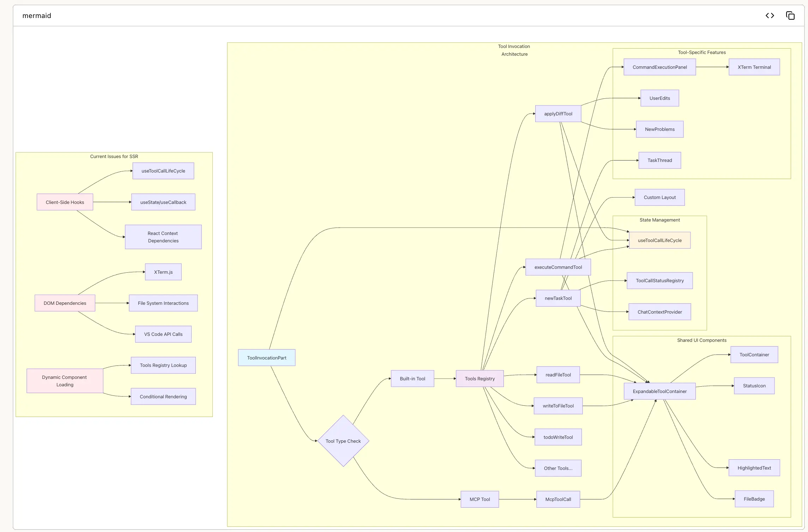
Task: Select the ExpandableToolContainer node
Action: pyautogui.click(x=659, y=391)
